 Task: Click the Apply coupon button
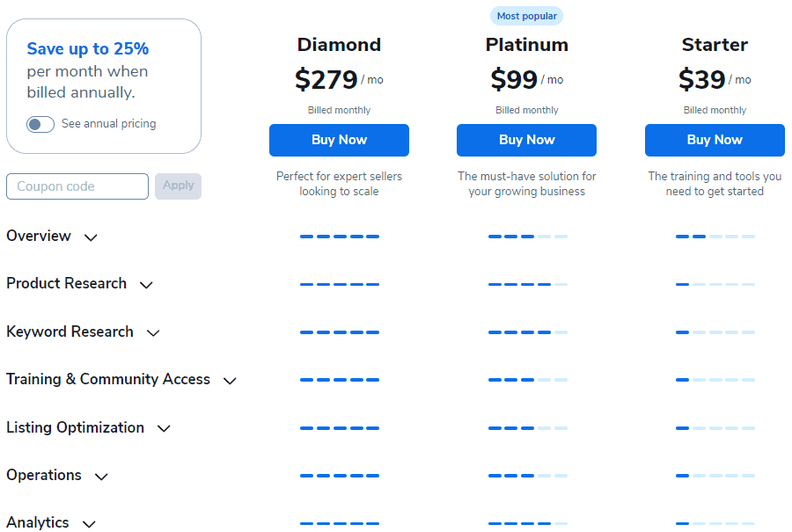click(x=179, y=186)
